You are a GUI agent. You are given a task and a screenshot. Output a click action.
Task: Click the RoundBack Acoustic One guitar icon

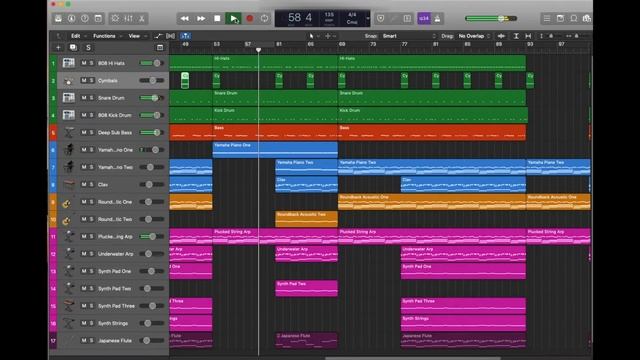(x=67, y=202)
